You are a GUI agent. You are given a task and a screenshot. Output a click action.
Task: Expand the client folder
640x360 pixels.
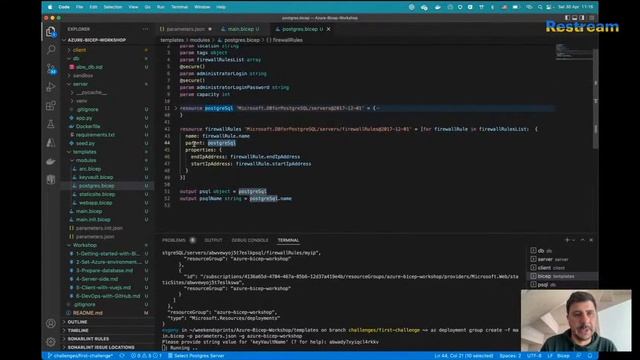(x=79, y=50)
